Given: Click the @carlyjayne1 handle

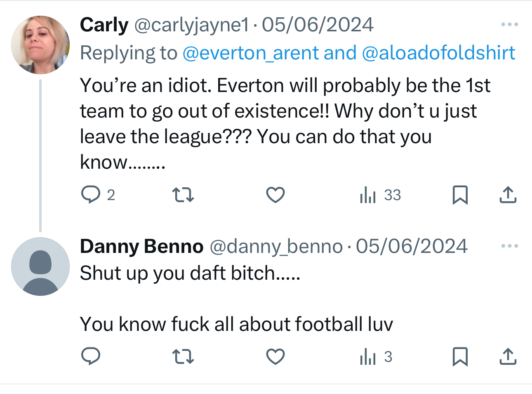Looking at the screenshot, I should pyautogui.click(x=192, y=25).
